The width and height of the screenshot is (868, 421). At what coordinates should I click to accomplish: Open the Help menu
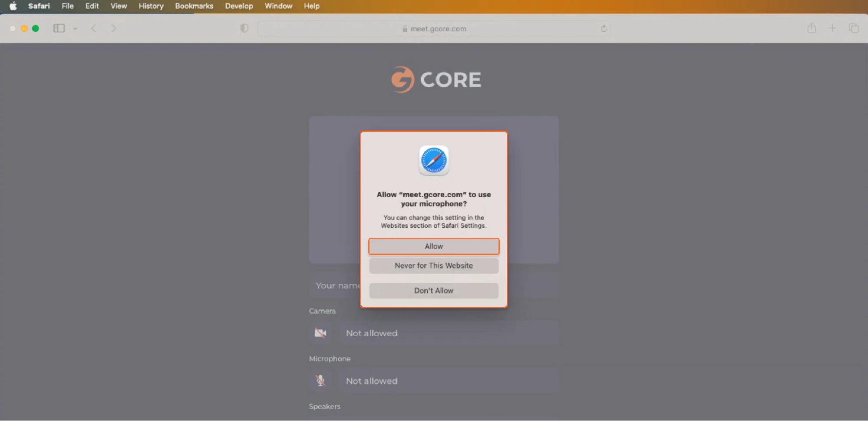click(x=312, y=6)
